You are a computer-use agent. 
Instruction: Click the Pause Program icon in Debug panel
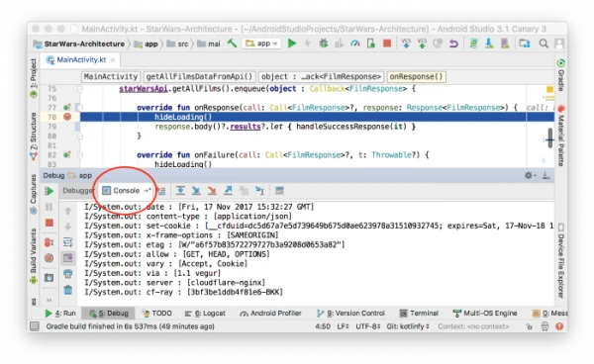click(49, 207)
